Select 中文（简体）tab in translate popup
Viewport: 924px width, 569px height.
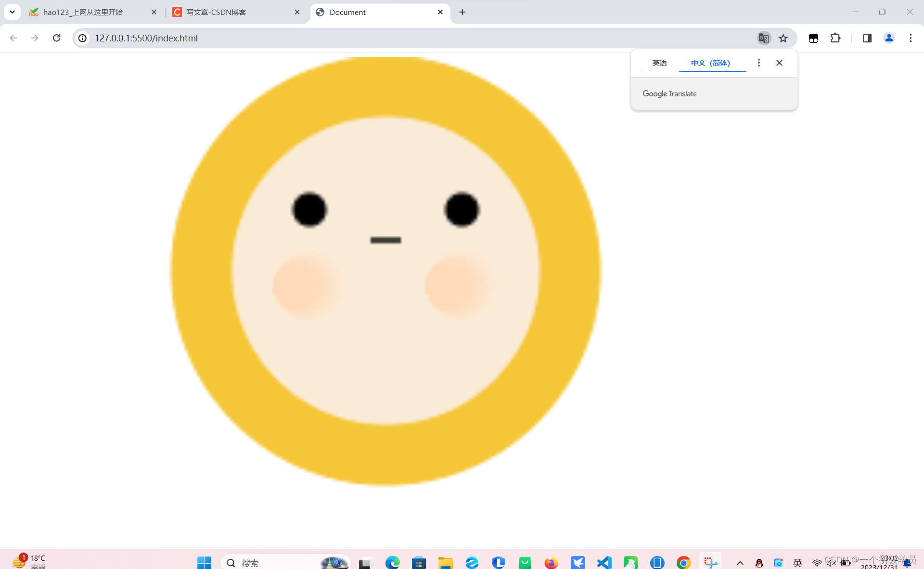711,63
